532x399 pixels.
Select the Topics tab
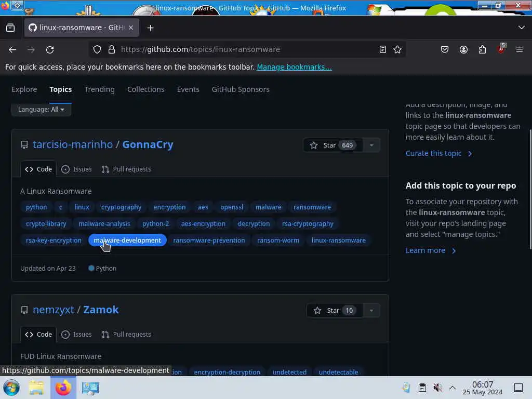click(x=60, y=89)
